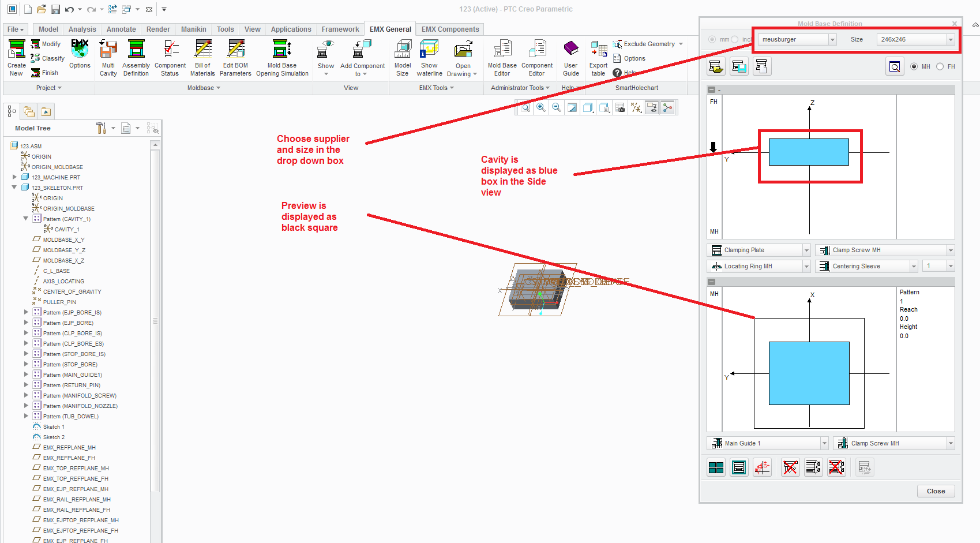Screen dimensions: 980x543
Task: Click the Model Size icon
Action: pyautogui.click(x=403, y=48)
